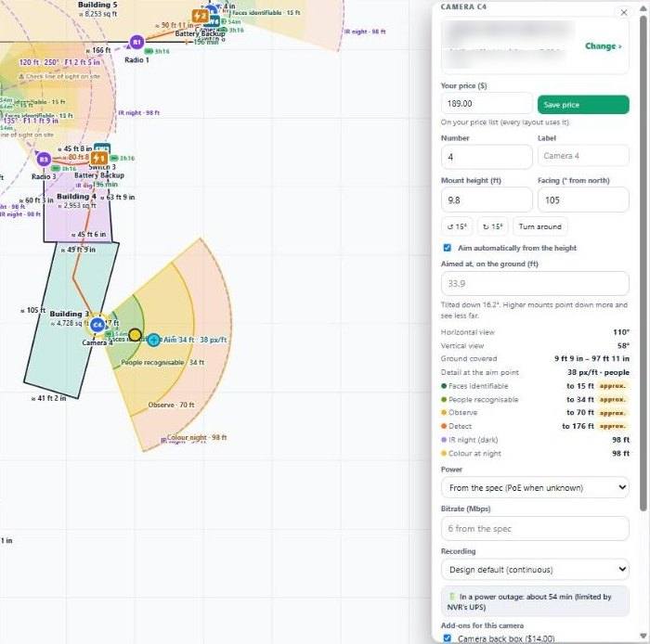Click the 'Colour night · 98 ft' label
Screen dimensions: 650x644
[197, 437]
